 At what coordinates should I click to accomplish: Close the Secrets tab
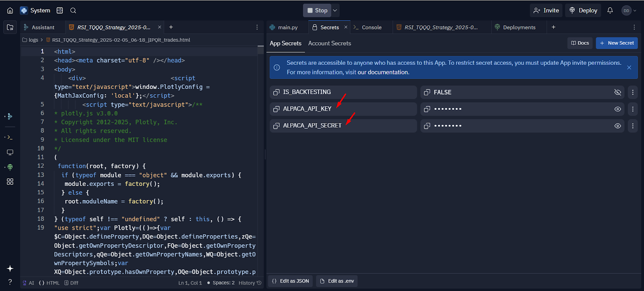(346, 27)
